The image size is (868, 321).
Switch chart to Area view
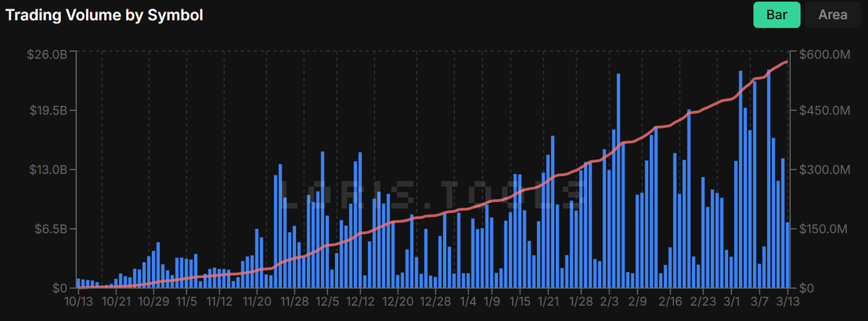click(x=833, y=15)
